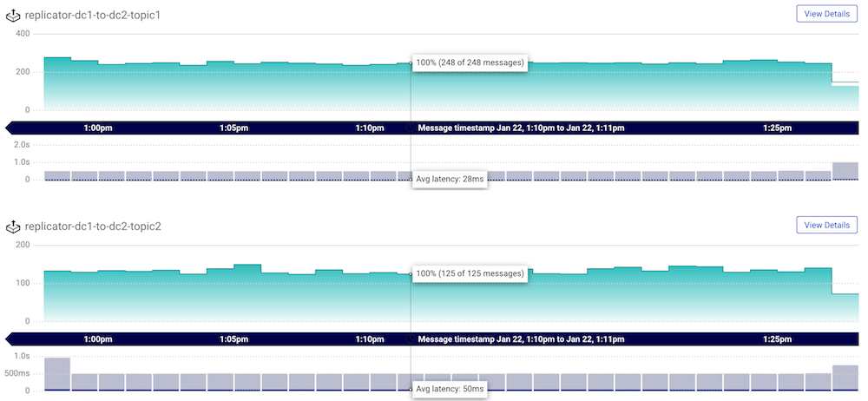Click the clock icon before topic2's Message timestamp
This screenshot has width=868, height=401.
(411, 339)
